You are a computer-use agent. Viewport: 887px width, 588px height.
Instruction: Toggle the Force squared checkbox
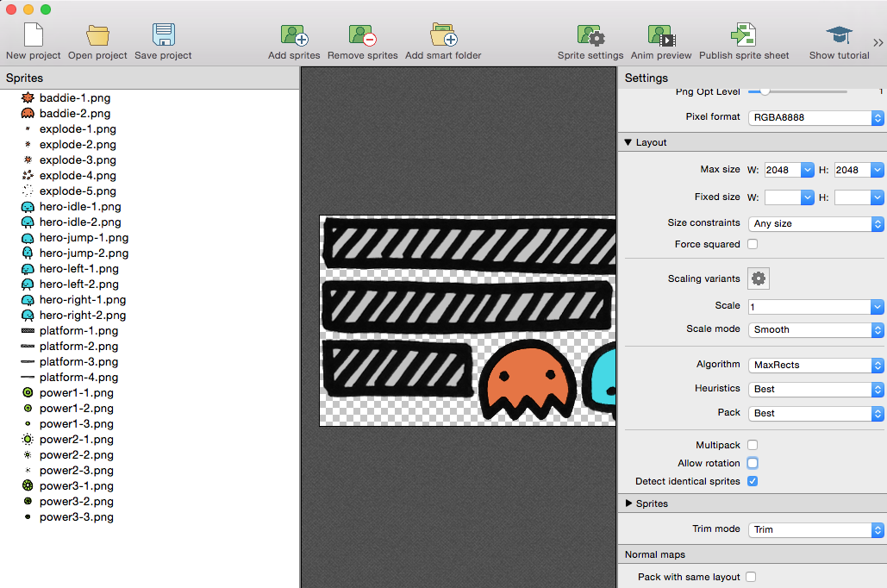pyautogui.click(x=753, y=244)
